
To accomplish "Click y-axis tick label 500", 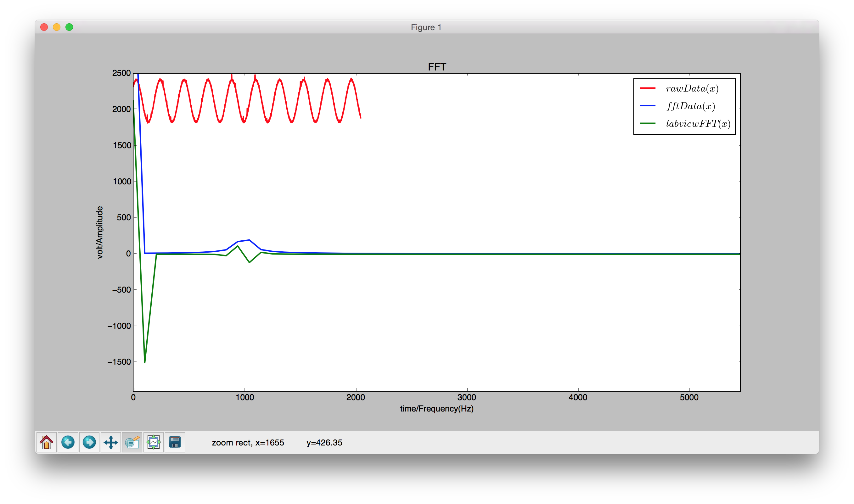I will point(124,218).
